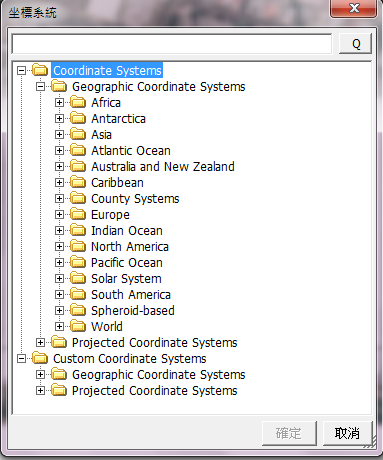Image resolution: width=383 pixels, height=460 pixels.
Task: Expand the Europe folder node
Action: 59,214
